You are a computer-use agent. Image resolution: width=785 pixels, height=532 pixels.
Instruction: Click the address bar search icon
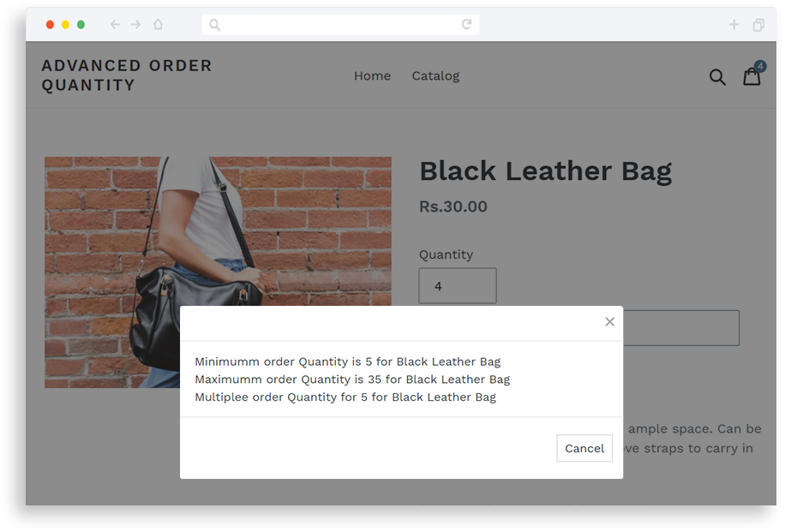tap(214, 25)
